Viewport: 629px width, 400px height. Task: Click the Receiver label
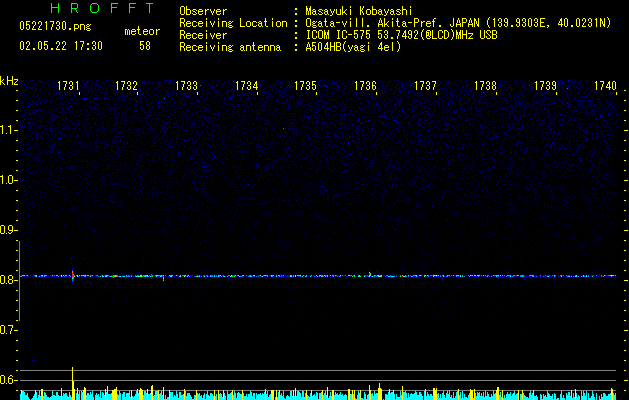(203, 35)
